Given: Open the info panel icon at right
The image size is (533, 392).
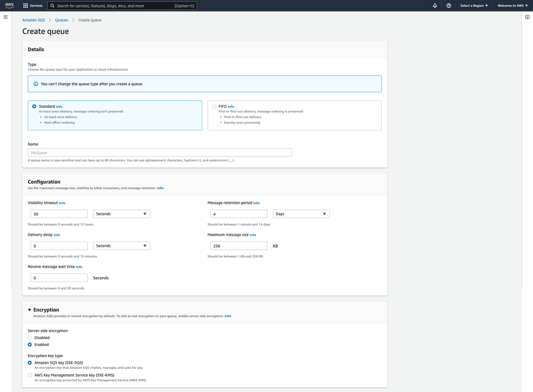Looking at the screenshot, I should tap(527, 17).
